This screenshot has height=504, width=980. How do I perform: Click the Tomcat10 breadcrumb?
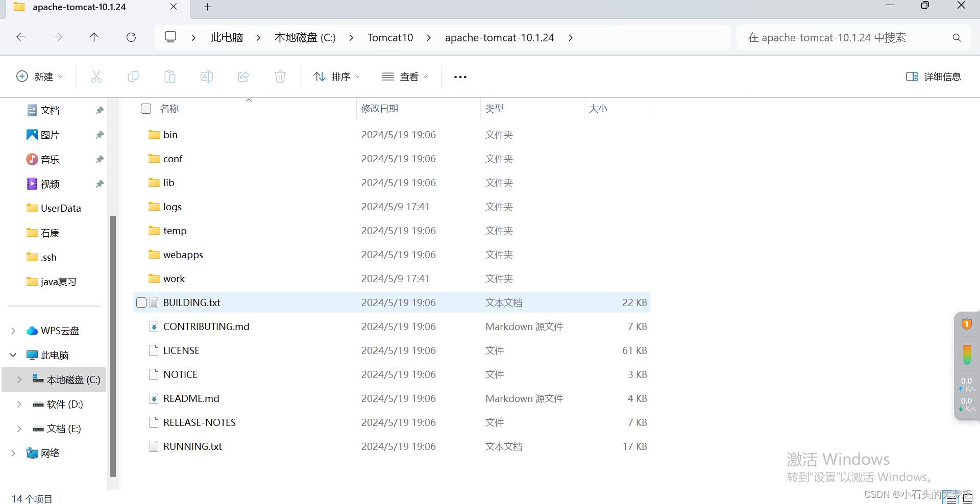pyautogui.click(x=390, y=38)
